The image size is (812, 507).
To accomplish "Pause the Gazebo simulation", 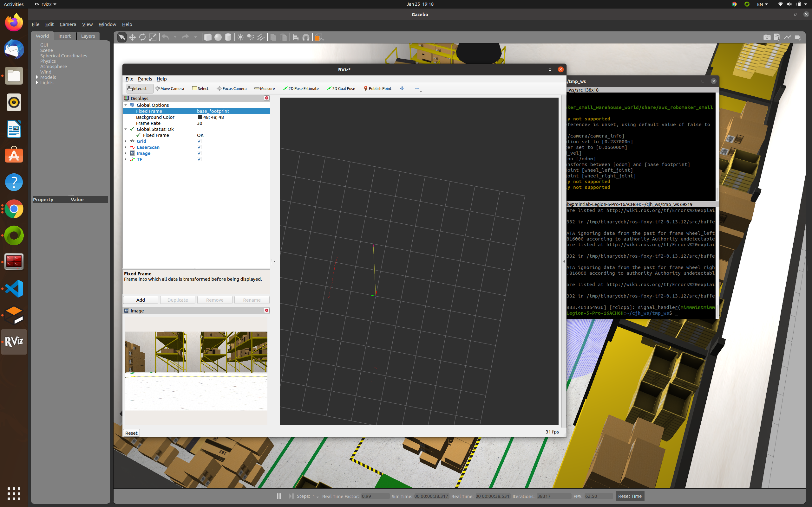I will click(x=279, y=496).
